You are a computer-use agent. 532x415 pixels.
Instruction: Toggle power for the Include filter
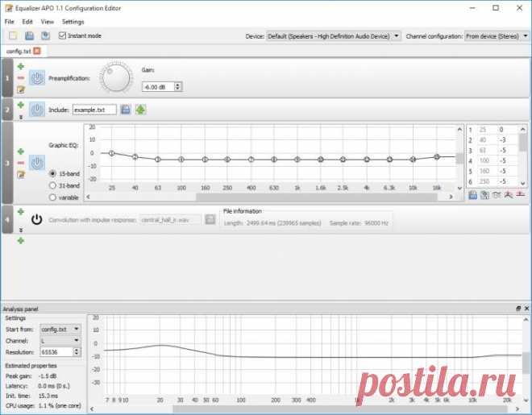click(x=36, y=110)
